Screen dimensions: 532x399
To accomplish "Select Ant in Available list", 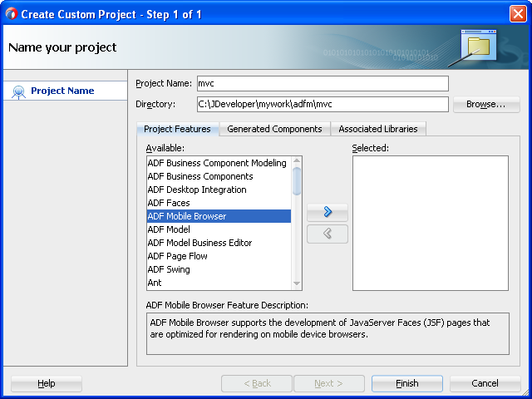I will (x=219, y=283).
